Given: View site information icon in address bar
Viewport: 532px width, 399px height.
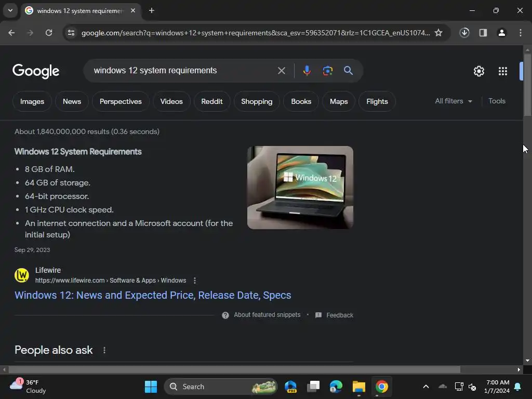Looking at the screenshot, I should click(x=71, y=33).
